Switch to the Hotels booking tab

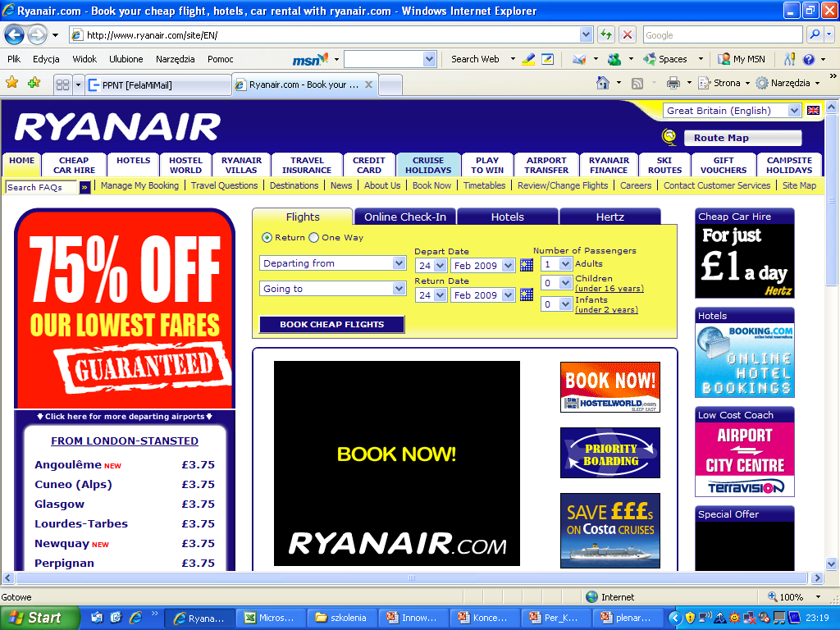(507, 217)
